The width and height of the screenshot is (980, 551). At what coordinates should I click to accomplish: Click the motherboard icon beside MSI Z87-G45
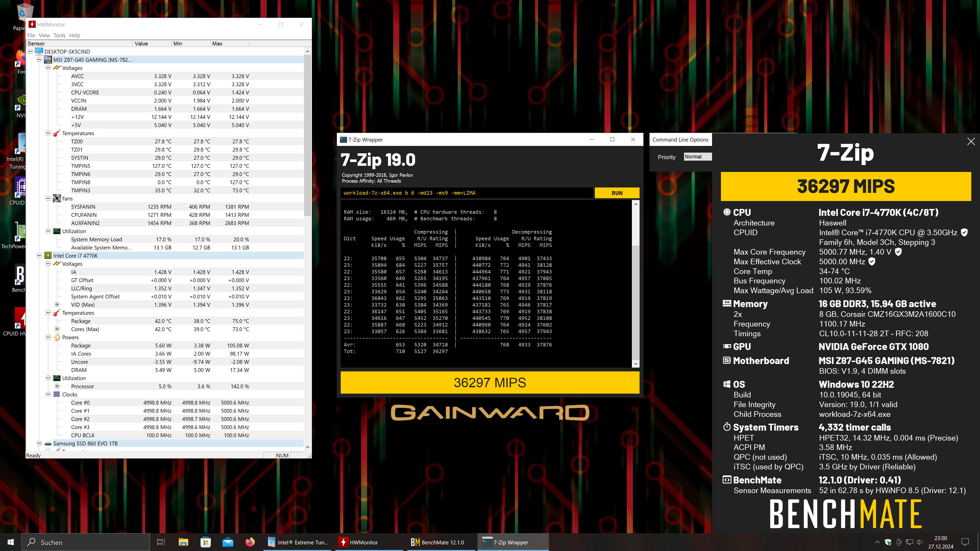(48, 60)
